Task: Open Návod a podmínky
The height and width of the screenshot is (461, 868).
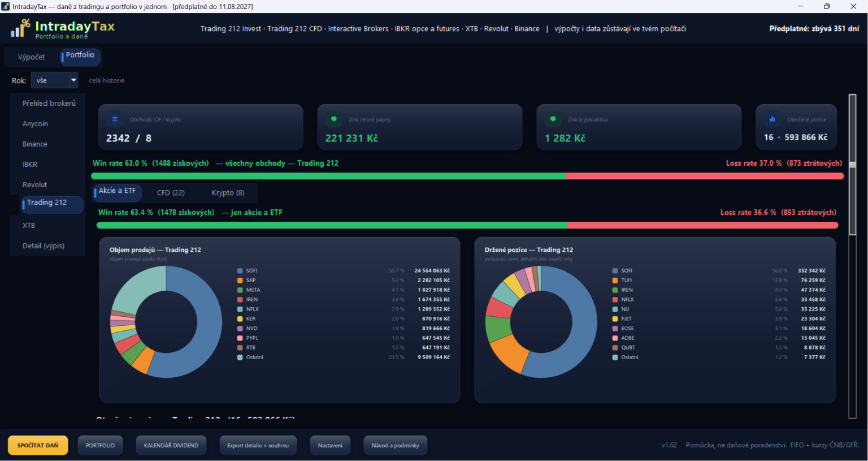Action: click(x=396, y=445)
